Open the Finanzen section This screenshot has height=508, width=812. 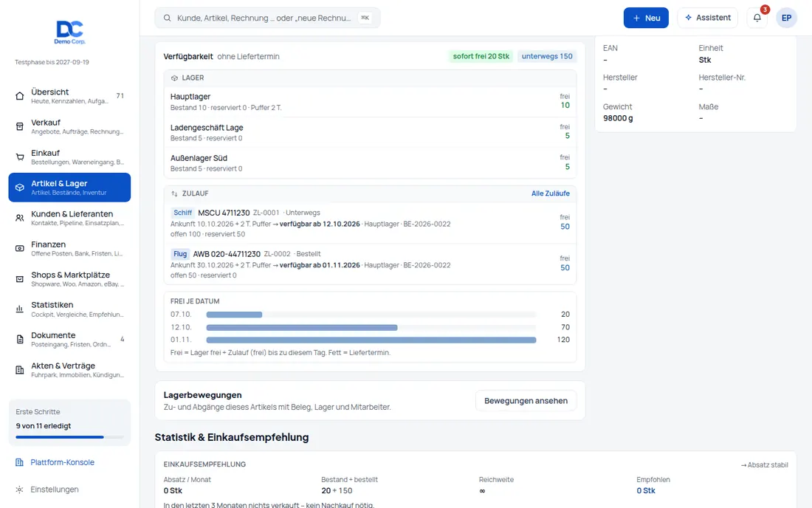point(69,249)
